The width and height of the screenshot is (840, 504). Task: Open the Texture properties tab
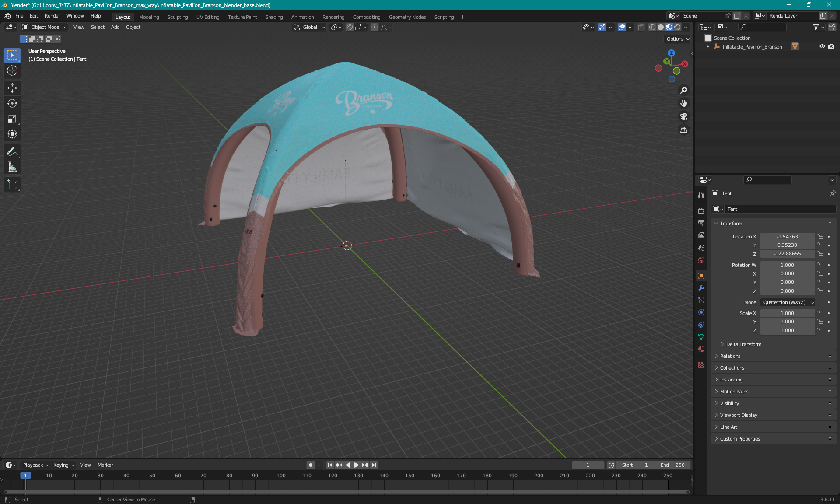tap(701, 365)
